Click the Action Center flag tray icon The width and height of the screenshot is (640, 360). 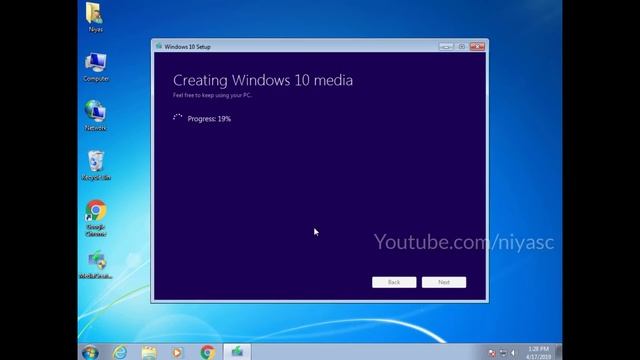click(x=492, y=353)
